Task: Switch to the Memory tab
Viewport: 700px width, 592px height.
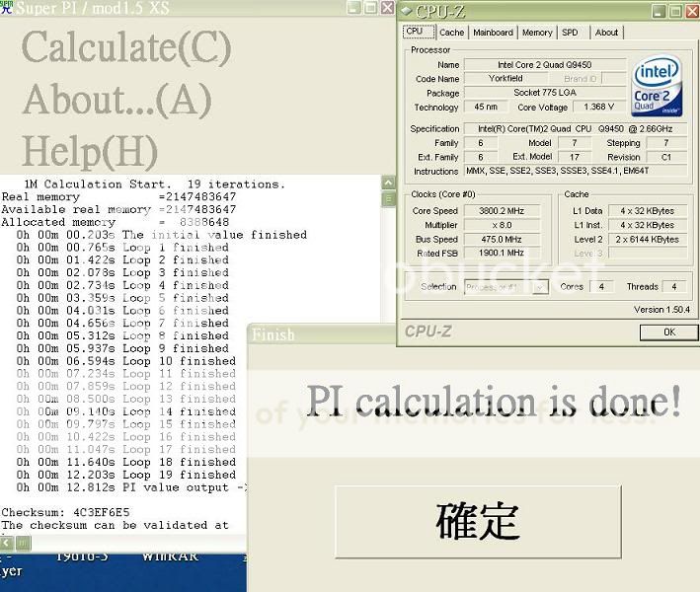Action: pos(537,33)
